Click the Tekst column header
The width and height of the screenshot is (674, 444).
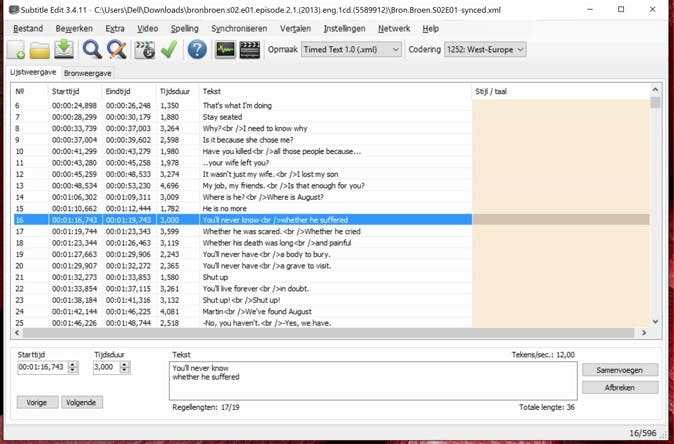[335, 91]
